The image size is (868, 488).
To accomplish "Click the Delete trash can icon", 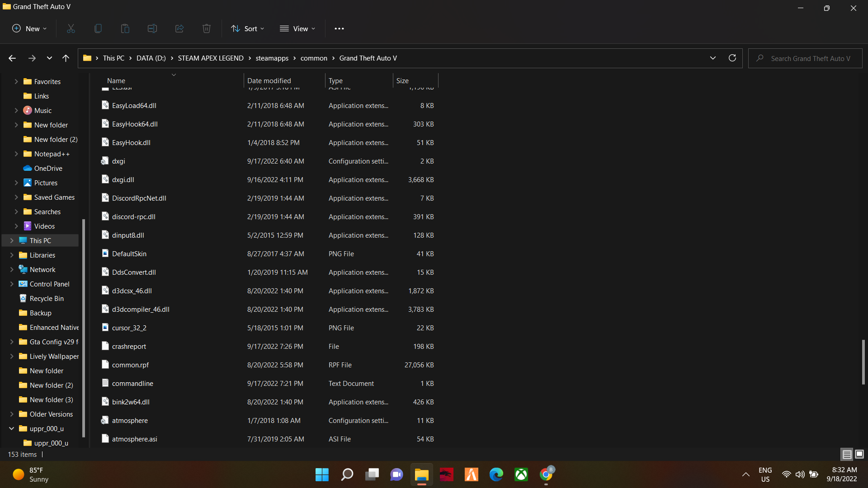I will [207, 28].
